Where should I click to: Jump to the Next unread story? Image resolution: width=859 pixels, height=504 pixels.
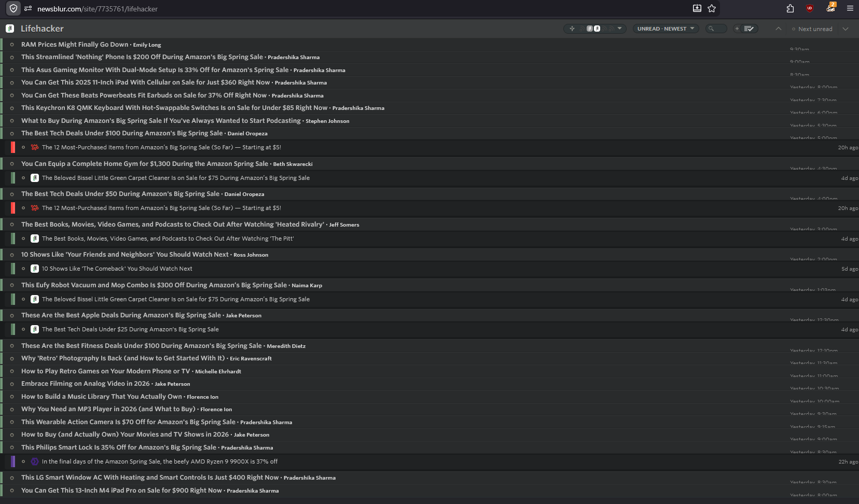point(812,29)
